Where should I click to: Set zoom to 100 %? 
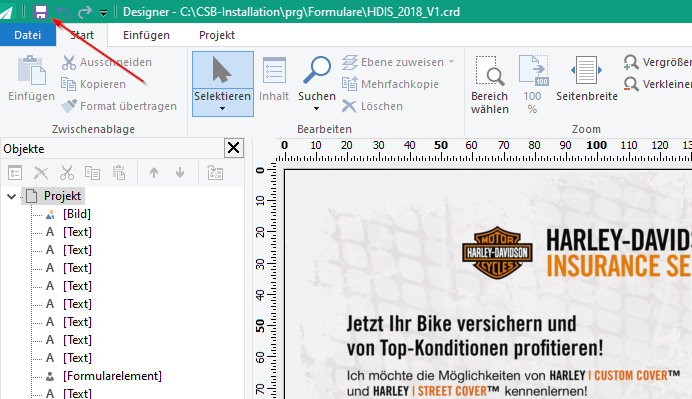[532, 84]
